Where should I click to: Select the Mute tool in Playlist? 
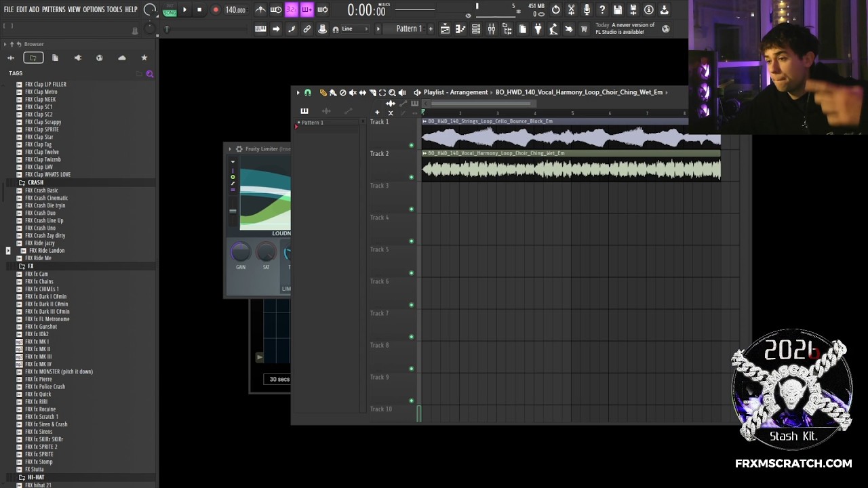point(353,92)
